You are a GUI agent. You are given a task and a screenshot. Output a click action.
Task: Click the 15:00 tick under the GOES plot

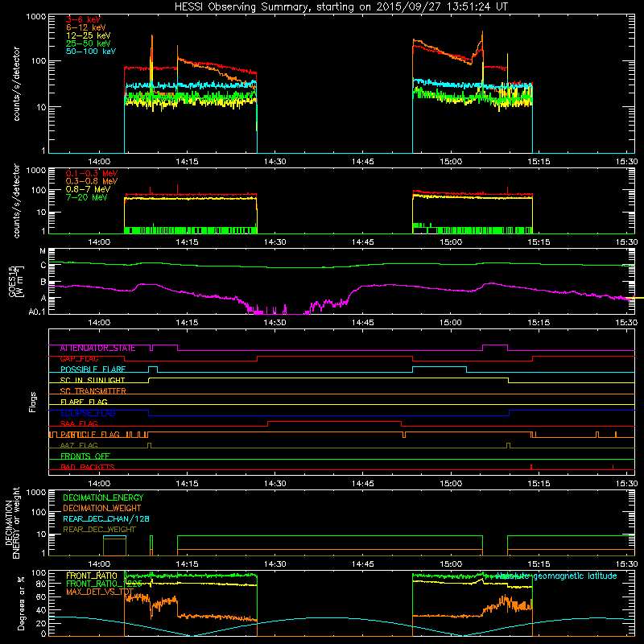tap(451, 323)
